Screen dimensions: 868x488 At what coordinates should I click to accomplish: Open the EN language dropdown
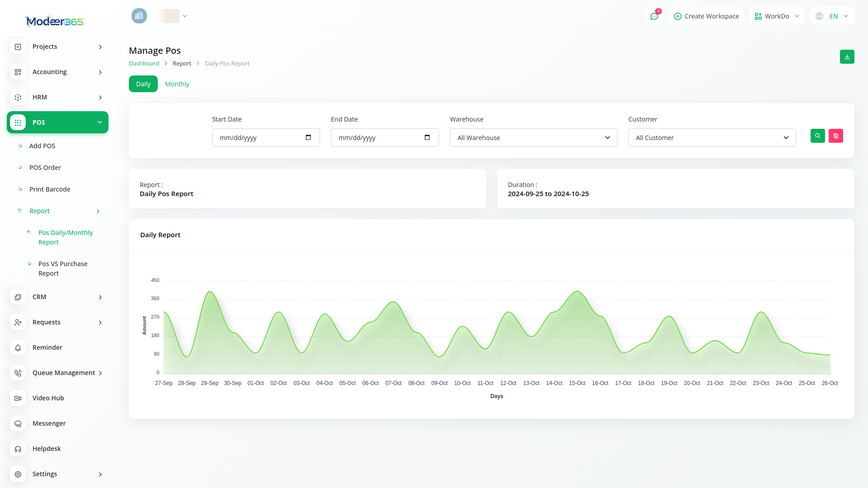coord(832,16)
